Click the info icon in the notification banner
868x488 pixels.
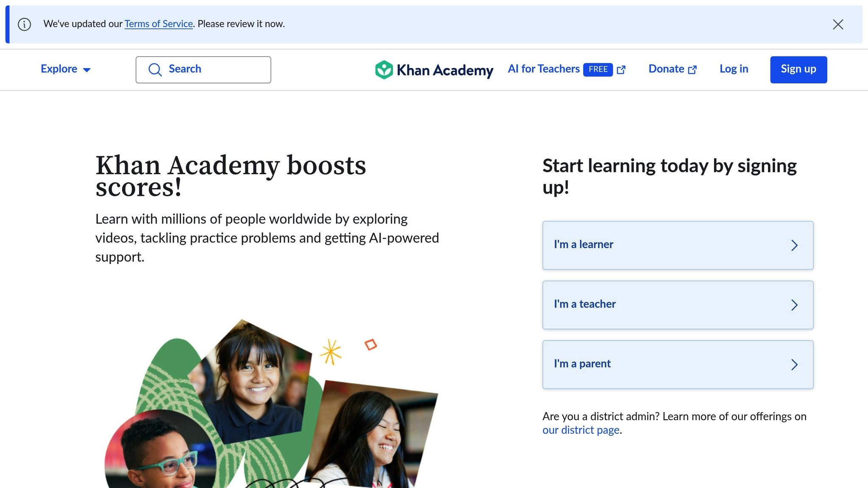click(24, 24)
